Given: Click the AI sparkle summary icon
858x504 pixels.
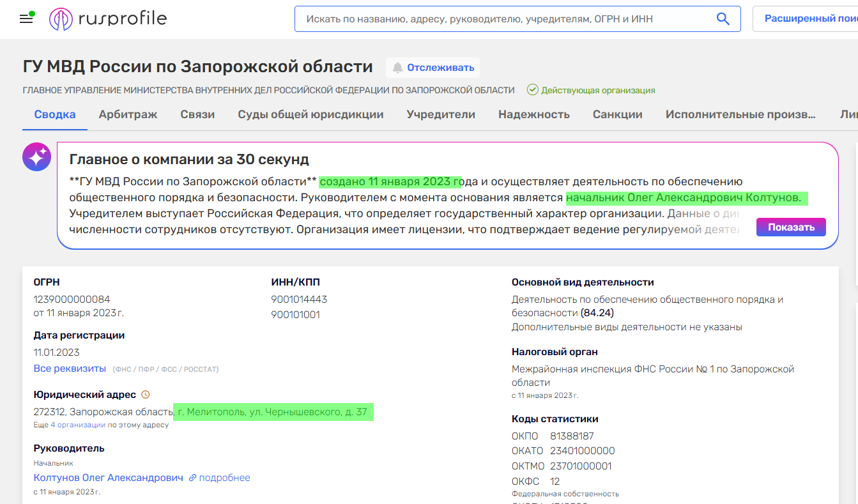Looking at the screenshot, I should tap(36, 157).
